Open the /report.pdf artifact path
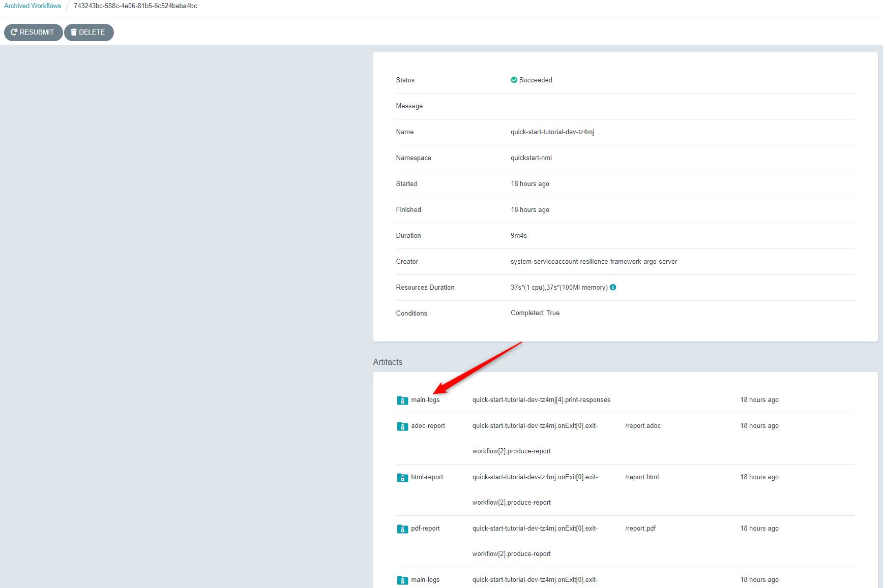The width and height of the screenshot is (883, 588). pyautogui.click(x=640, y=529)
